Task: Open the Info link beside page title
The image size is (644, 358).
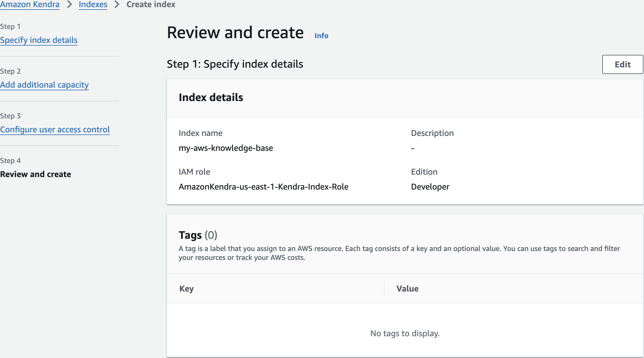Action: (x=321, y=35)
